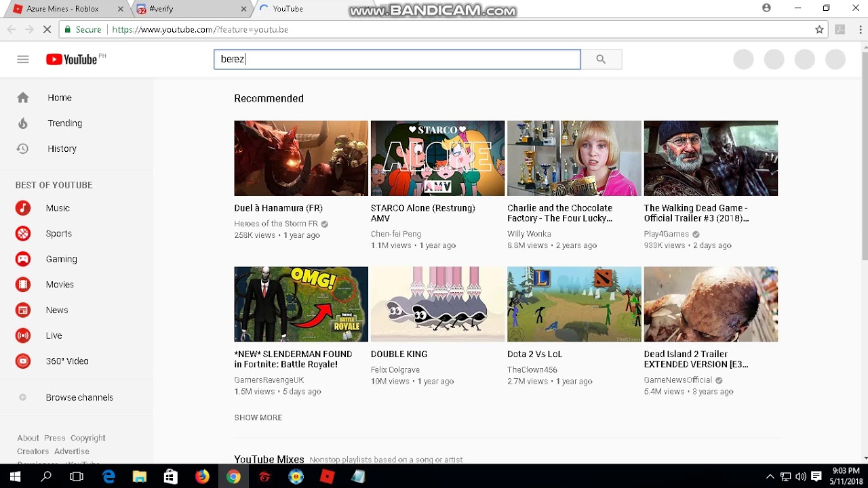Select the Gaming channel icon
This screenshot has width=868, height=488.
[23, 259]
